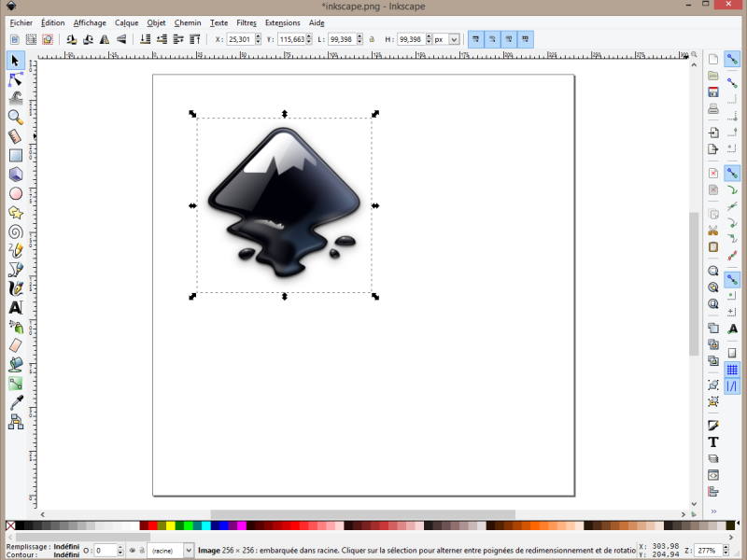Toggle snap to grid button
This screenshot has height=560, width=747.
(732, 369)
